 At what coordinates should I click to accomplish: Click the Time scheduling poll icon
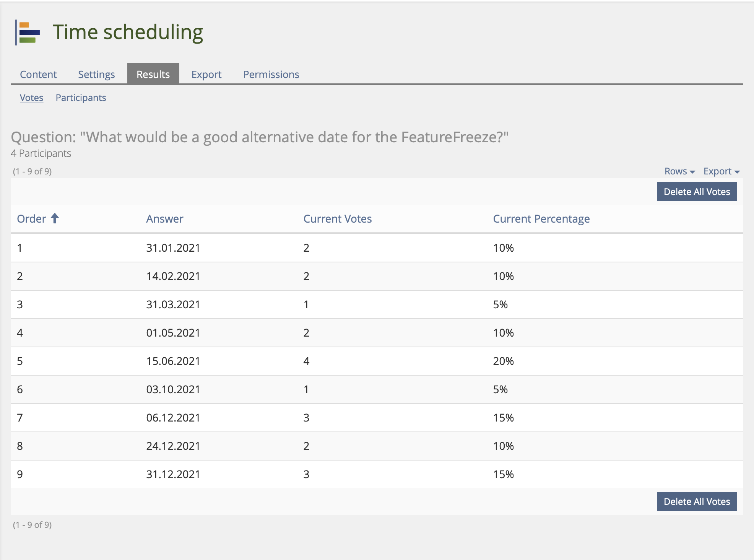click(28, 33)
